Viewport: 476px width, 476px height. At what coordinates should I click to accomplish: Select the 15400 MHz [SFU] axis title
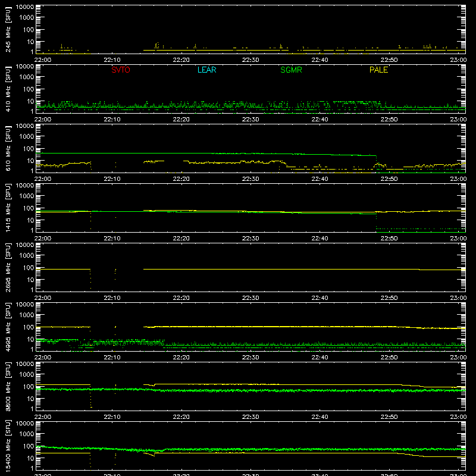pos(8,446)
